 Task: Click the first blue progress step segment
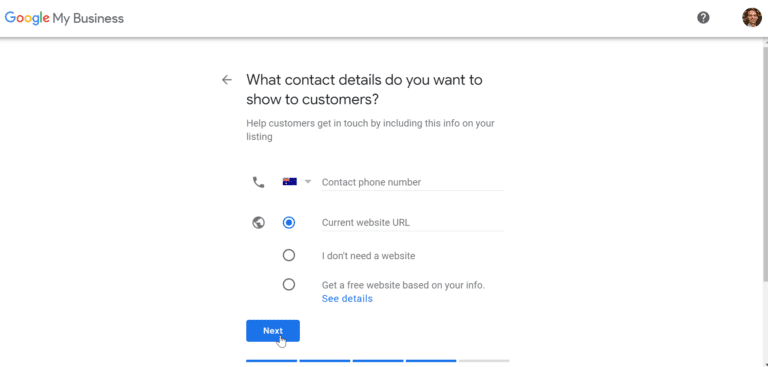click(x=271, y=361)
